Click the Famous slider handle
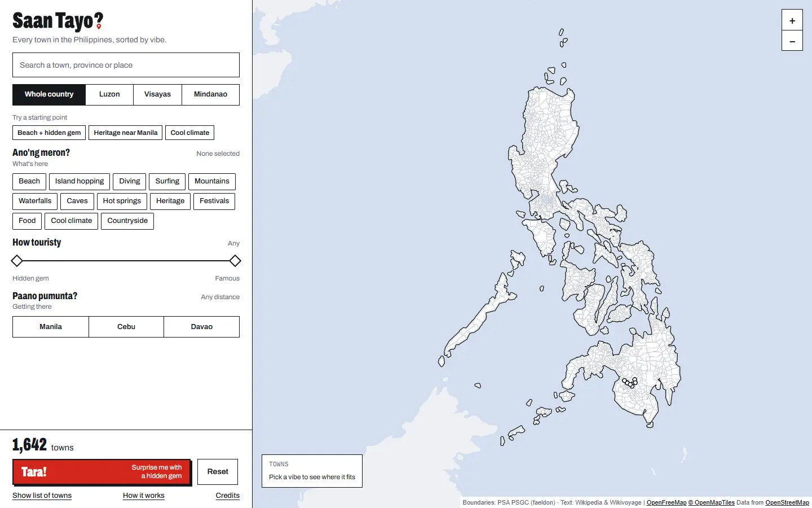Image resolution: width=812 pixels, height=508 pixels. click(x=235, y=261)
